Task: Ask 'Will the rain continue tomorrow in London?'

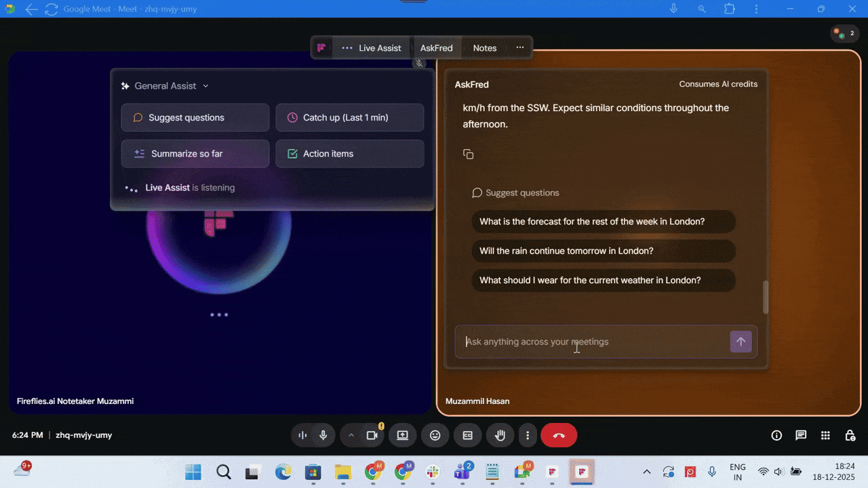Action: [x=603, y=251]
